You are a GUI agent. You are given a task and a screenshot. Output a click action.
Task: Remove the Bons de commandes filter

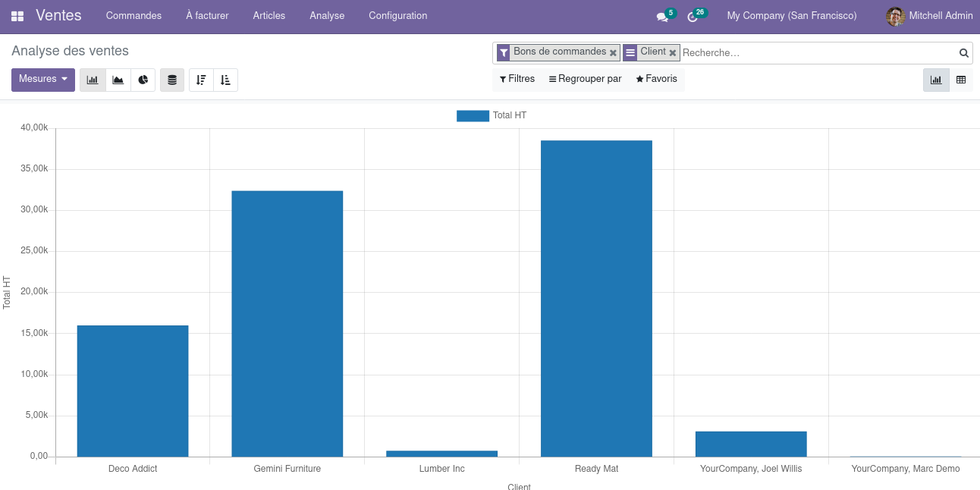(x=614, y=53)
